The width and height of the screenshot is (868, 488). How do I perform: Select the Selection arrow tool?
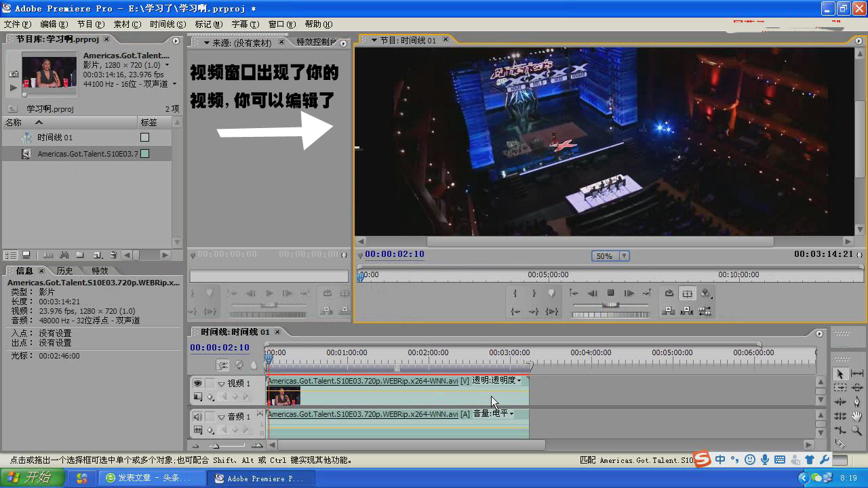tap(840, 374)
